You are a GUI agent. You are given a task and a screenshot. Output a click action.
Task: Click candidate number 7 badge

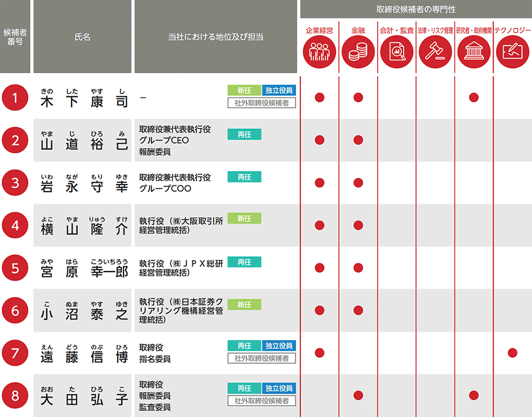tap(15, 353)
